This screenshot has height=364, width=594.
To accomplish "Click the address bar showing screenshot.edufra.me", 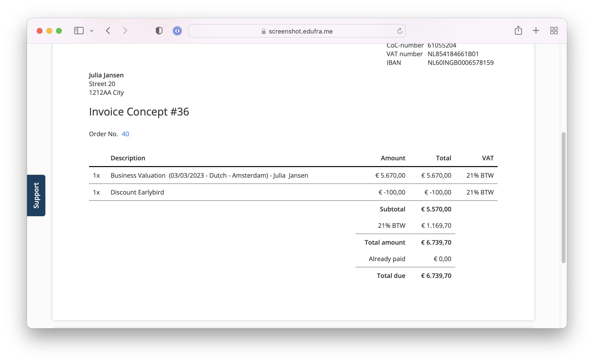I will click(x=297, y=31).
